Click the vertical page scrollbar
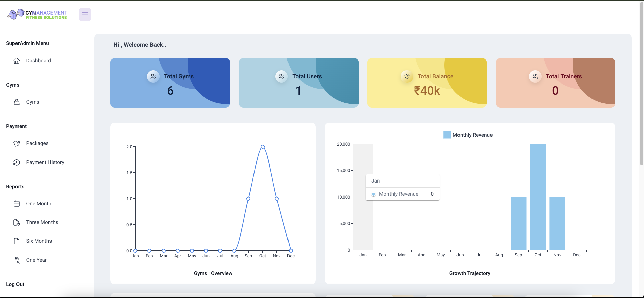644x298 pixels. (x=641, y=84)
